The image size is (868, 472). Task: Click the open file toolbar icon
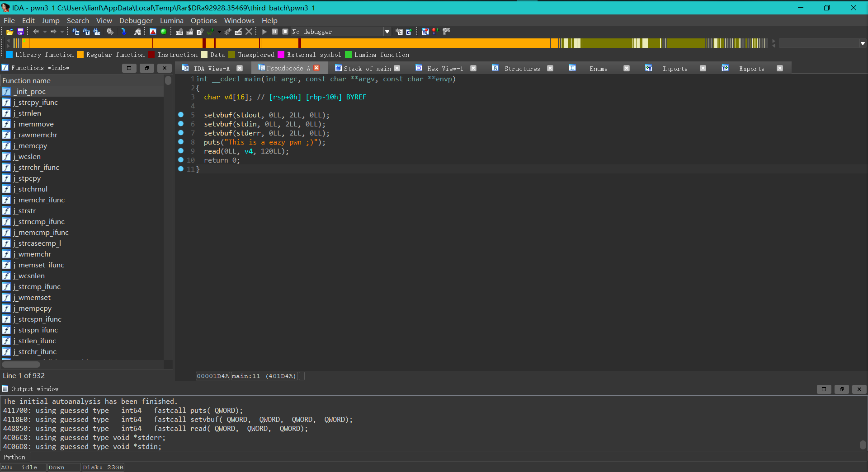point(9,32)
